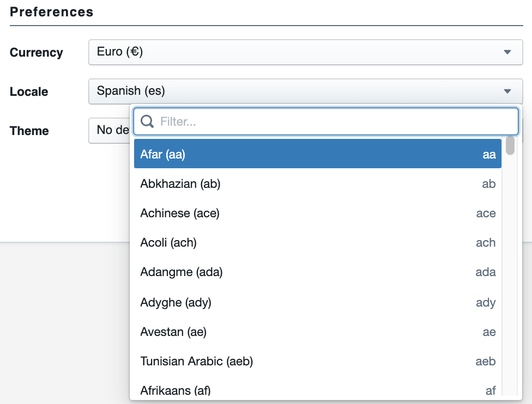Click the magnifier icon in the filter box
532x404 pixels.
coord(147,121)
